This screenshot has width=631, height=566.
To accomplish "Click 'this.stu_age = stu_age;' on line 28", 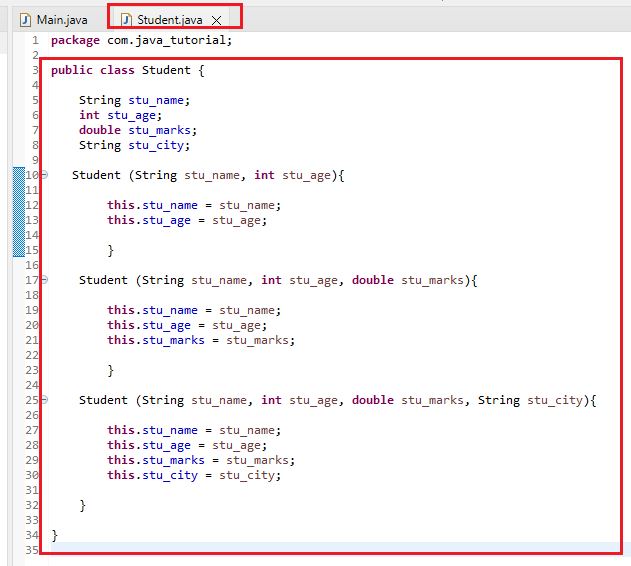I will coord(187,445).
